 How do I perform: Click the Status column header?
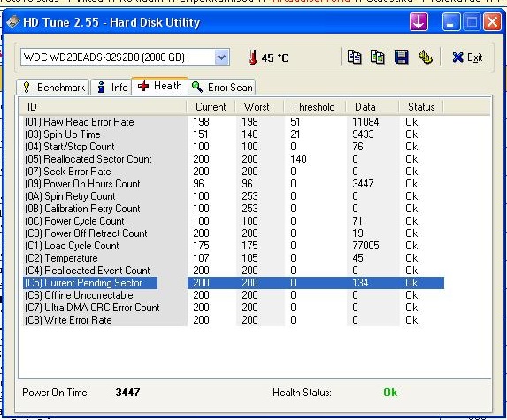[421, 107]
